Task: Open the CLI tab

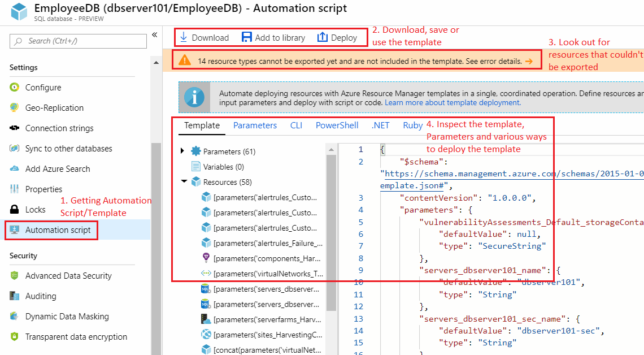Action: pyautogui.click(x=296, y=125)
